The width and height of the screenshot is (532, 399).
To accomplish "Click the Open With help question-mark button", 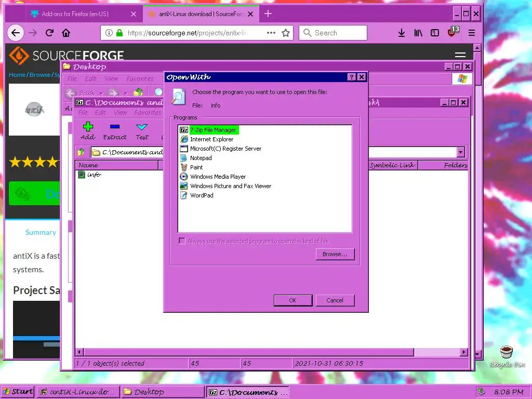I will point(352,77).
